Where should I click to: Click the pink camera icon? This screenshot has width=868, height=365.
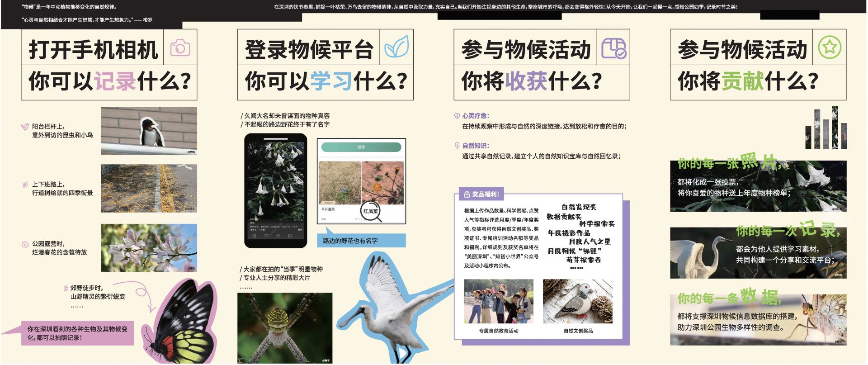(180, 47)
